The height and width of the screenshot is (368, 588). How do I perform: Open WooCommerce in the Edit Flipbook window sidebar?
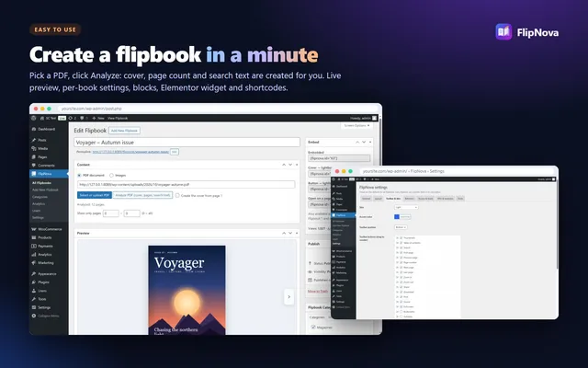(x=49, y=229)
